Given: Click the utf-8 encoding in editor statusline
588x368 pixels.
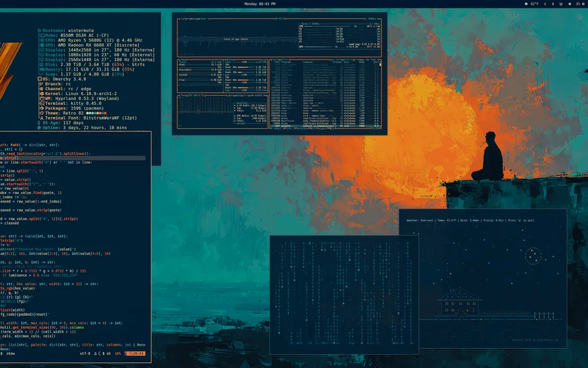Looking at the screenshot, I should 85,353.
